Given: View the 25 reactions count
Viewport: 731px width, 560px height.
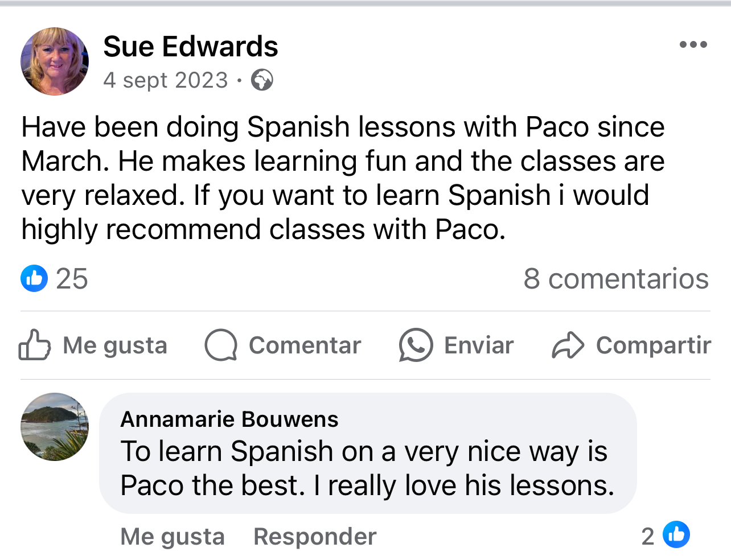Looking at the screenshot, I should 72,279.
